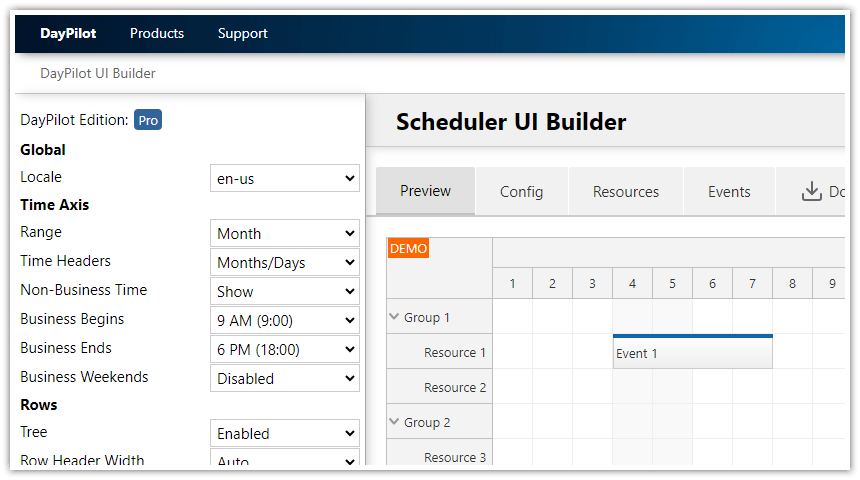Screen dimensions: 860x480
Task: Collapse Group 1 with its chevron
Action: (x=394, y=317)
